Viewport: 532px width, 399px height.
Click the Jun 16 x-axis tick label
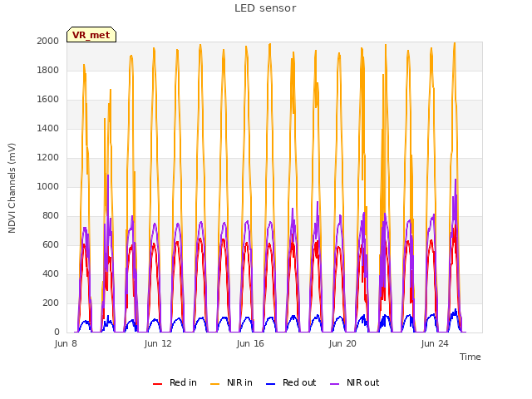(x=250, y=343)
